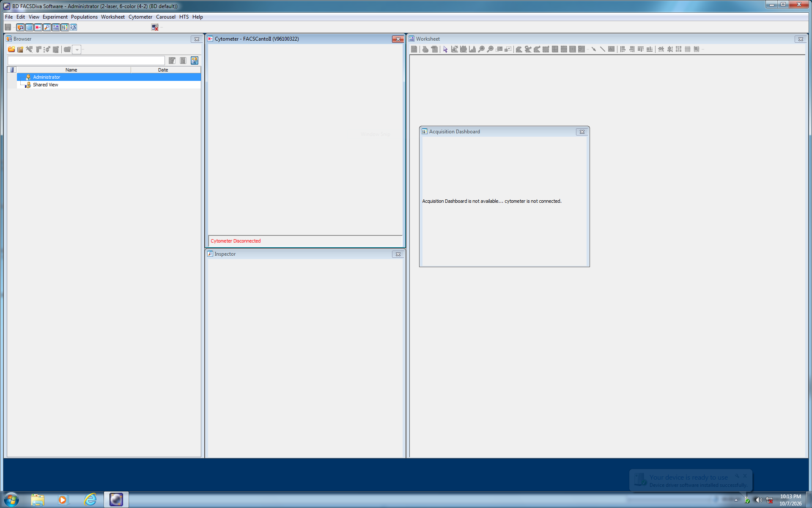This screenshot has width=812, height=508.
Task: Choose the Rectangle Gate tool
Action: (x=546, y=50)
